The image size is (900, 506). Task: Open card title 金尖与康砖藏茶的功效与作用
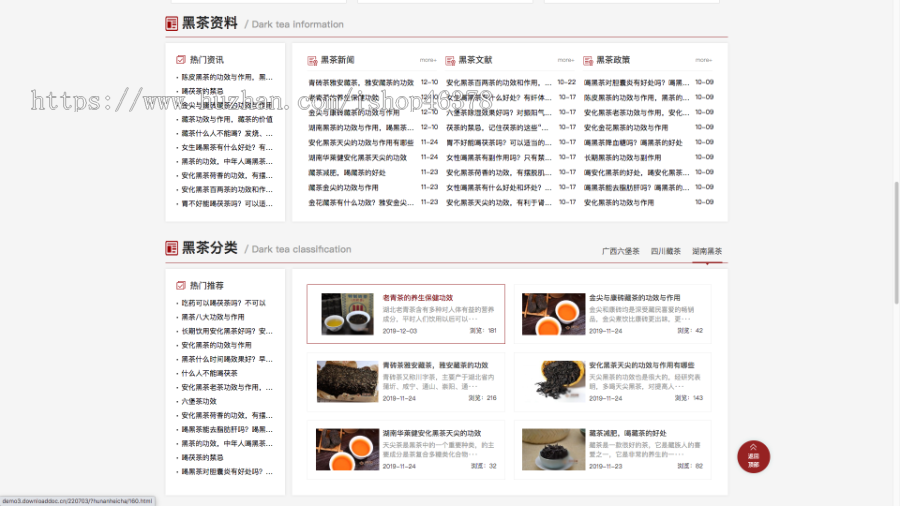[634, 298]
